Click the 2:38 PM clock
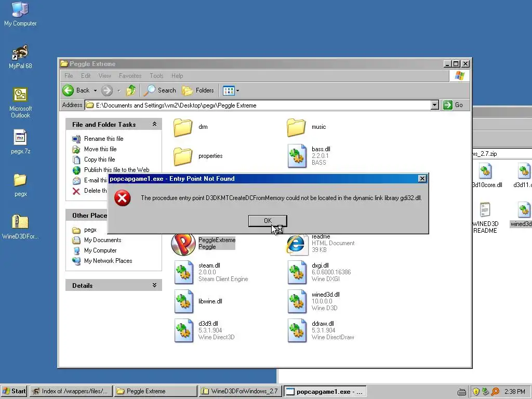This screenshot has width=532, height=399. click(515, 392)
